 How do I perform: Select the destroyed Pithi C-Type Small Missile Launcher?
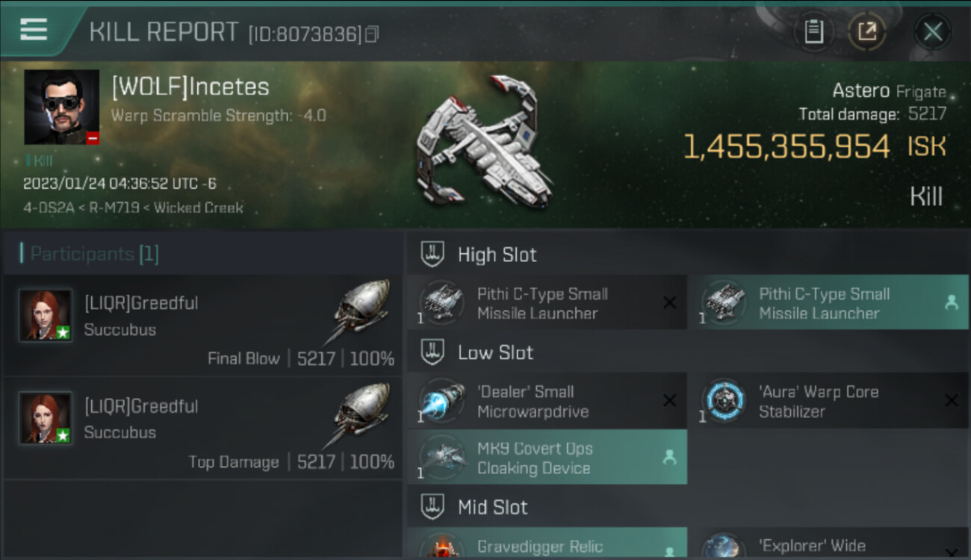pos(547,302)
